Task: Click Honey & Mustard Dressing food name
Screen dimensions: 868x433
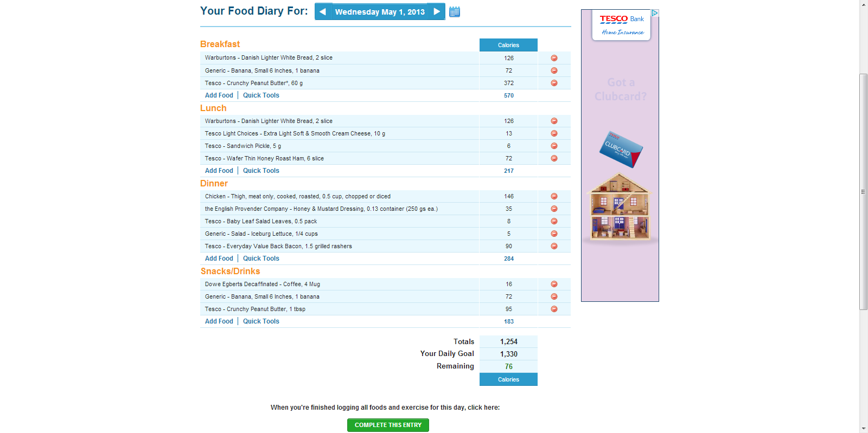Action: tap(321, 209)
